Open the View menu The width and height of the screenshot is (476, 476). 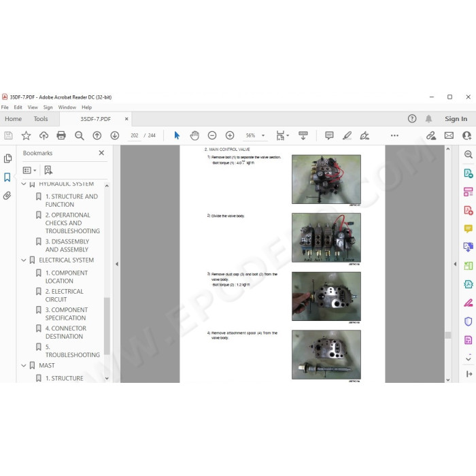[33, 107]
